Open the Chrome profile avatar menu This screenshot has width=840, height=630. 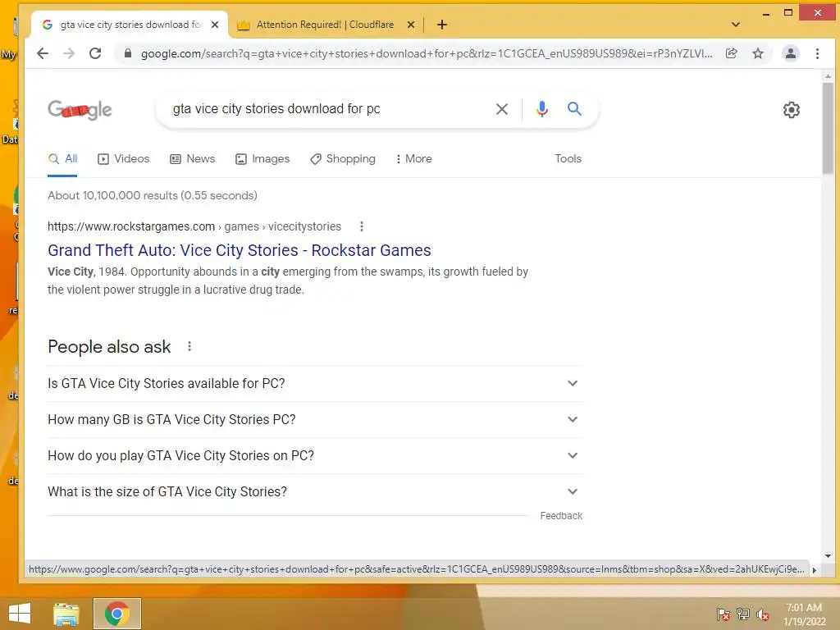coord(790,53)
